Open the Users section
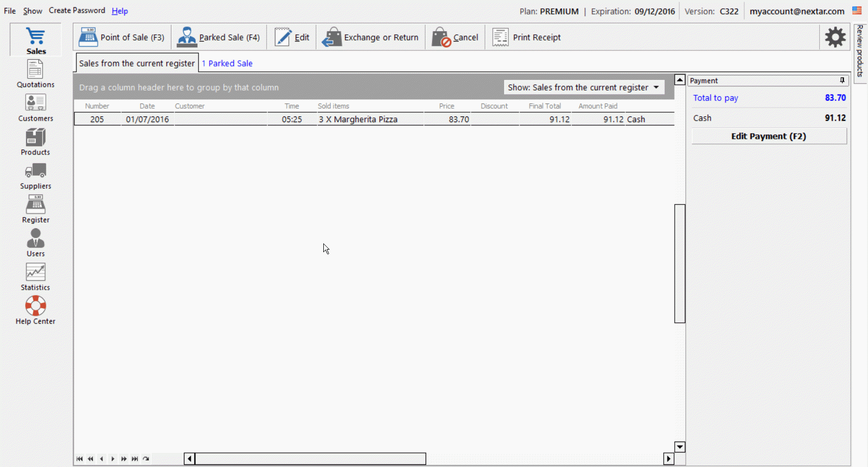Image resolution: width=868 pixels, height=467 pixels. point(35,243)
